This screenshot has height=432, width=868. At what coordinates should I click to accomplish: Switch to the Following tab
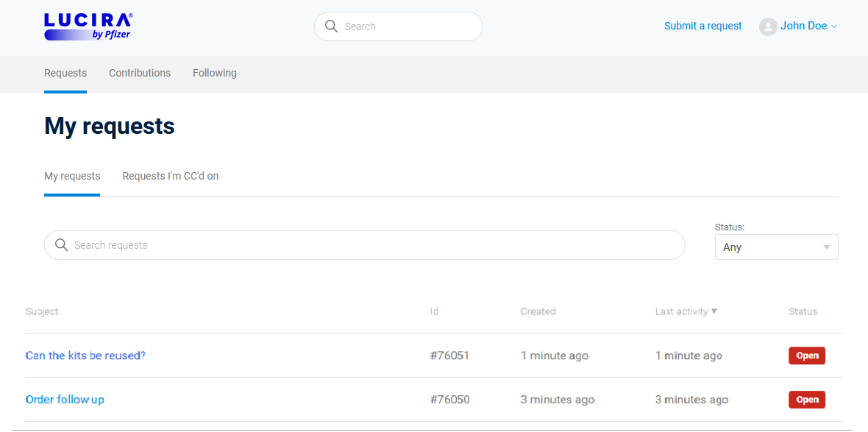point(214,73)
